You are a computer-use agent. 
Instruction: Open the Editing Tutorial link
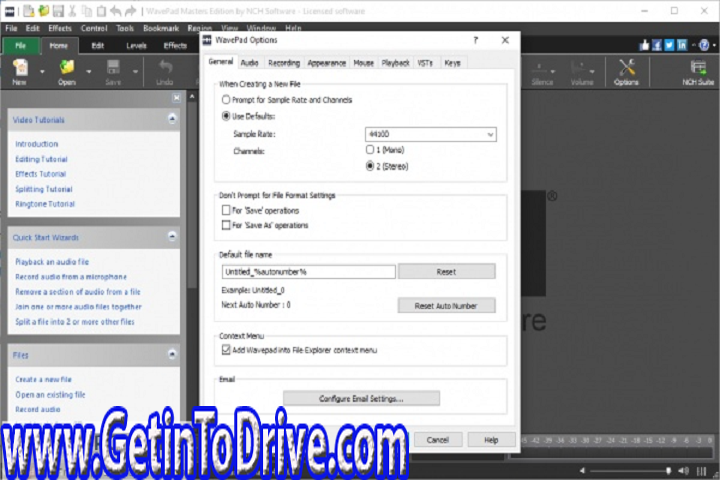[41, 159]
